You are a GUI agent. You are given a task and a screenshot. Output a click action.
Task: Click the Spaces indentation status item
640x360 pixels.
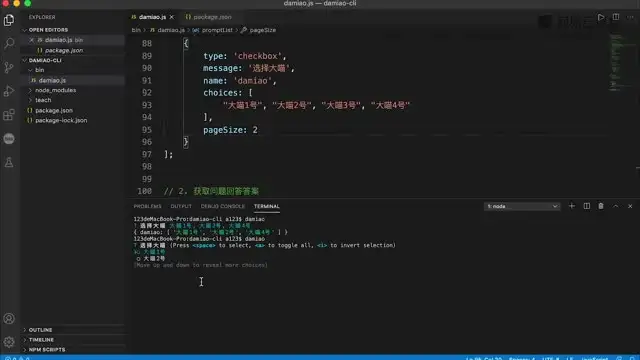click(x=522, y=358)
